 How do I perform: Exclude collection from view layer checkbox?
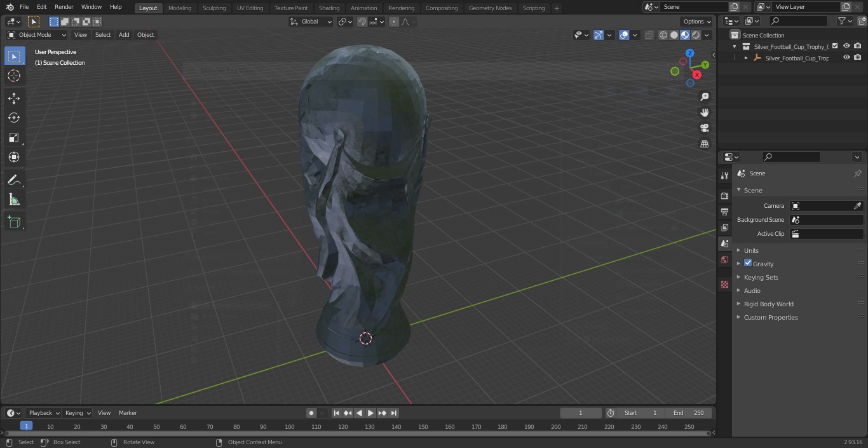click(835, 46)
